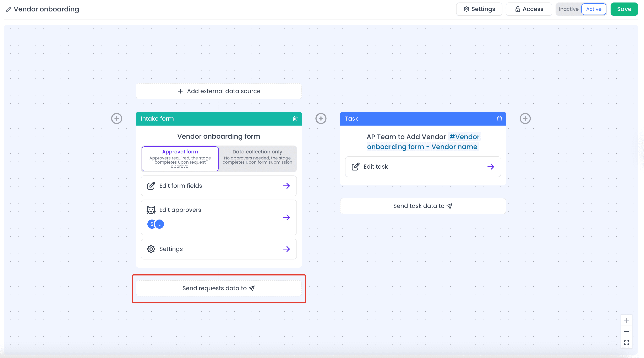644x358 pixels.
Task: Add stage after the Task block
Action: point(525,119)
